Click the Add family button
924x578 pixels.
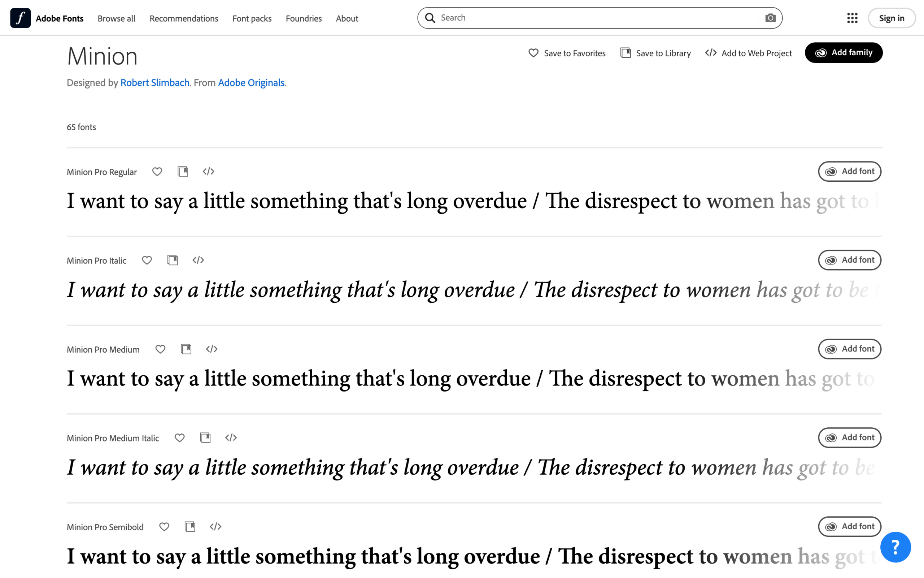pos(844,53)
